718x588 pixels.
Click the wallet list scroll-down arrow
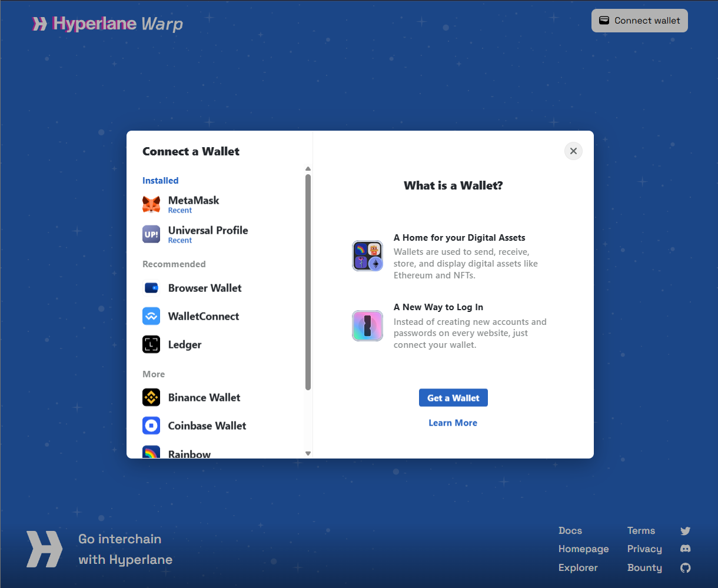coord(308,454)
